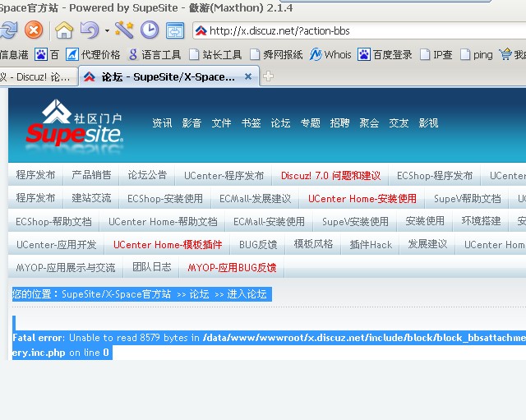Open Discuz! 7.0 问题和建议 link
526x420 pixels.
(330, 175)
